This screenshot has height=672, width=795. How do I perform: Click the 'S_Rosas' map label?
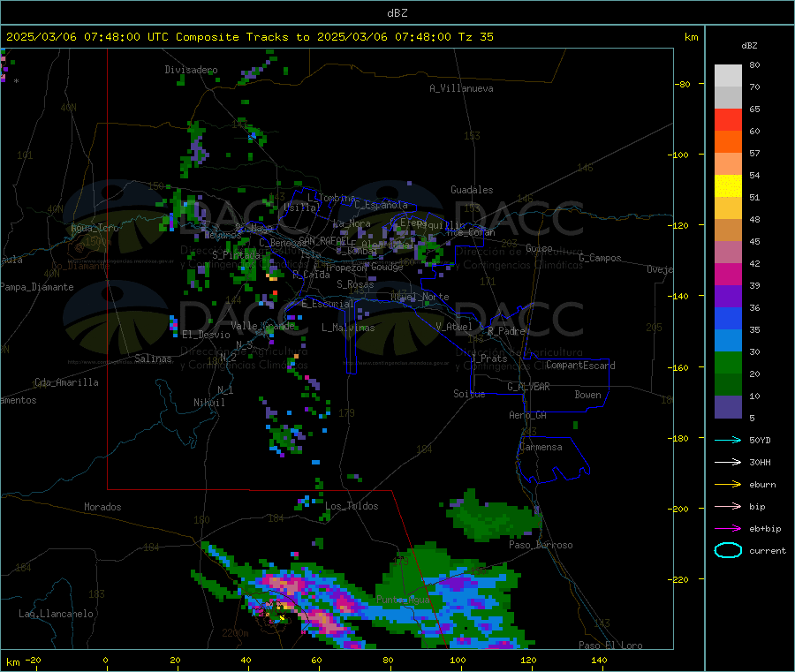tap(355, 284)
